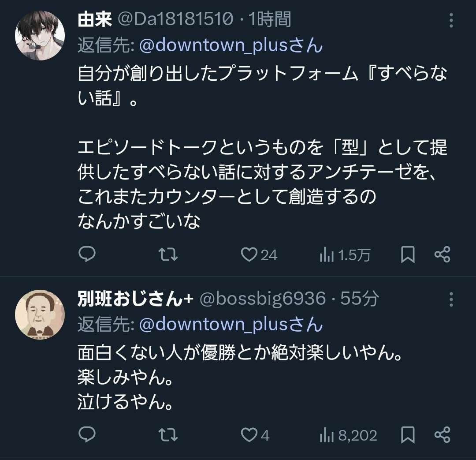Share 別班おじさん+'s tweet
The image size is (476, 460).
442,435
